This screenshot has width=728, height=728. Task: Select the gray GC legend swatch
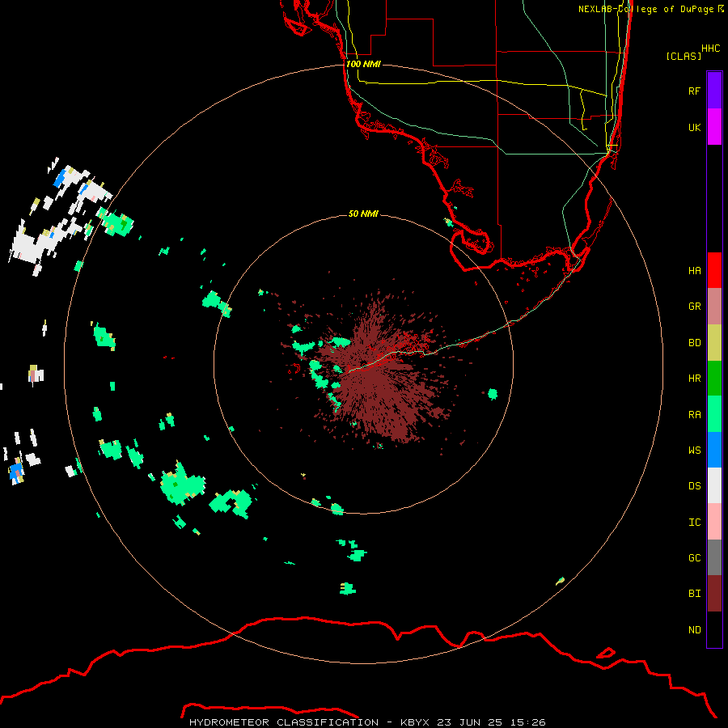tap(714, 557)
